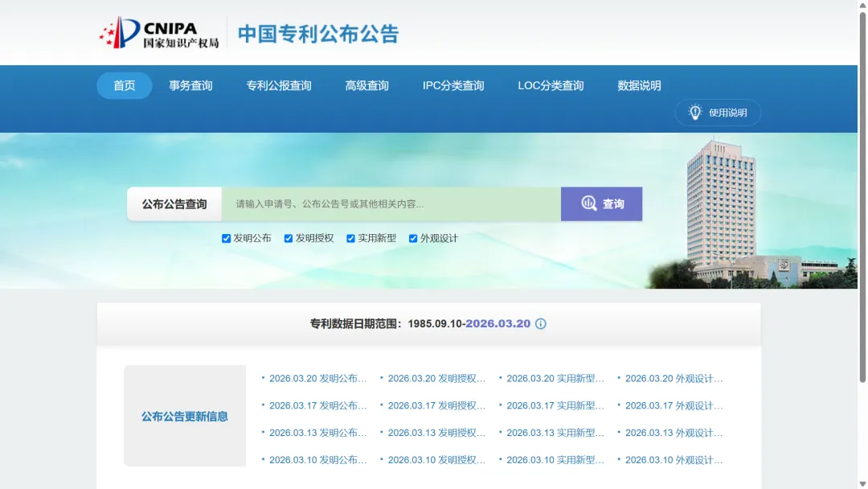Open 2026.03.20 外观设计 link

coord(674,378)
